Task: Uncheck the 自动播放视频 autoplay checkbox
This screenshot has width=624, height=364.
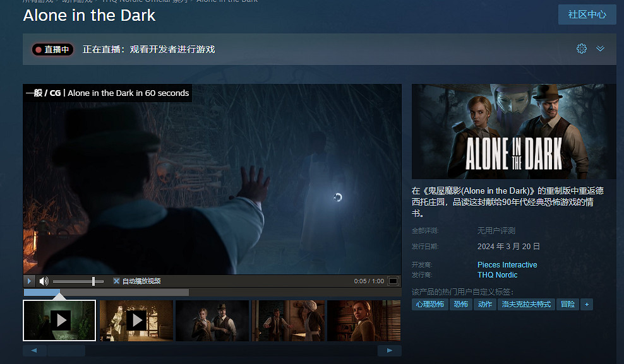Action: pos(116,281)
